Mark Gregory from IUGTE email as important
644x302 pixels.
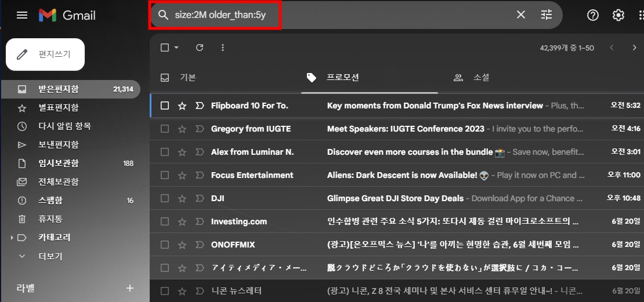(200, 129)
